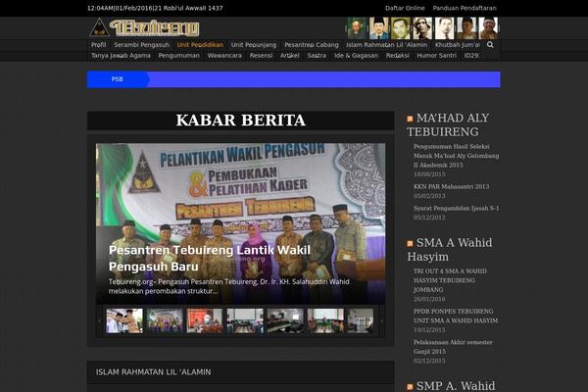588x392 pixels.
Task: Go to Resensi section
Action: pos(261,56)
